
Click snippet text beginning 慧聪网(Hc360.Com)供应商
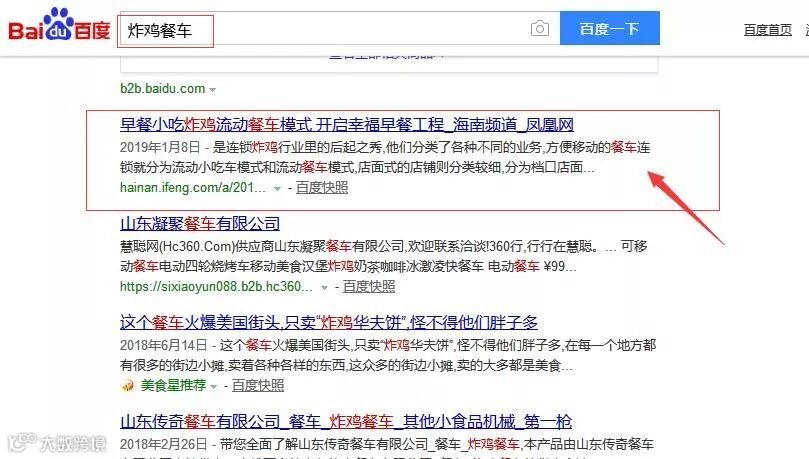pyautogui.click(x=383, y=256)
